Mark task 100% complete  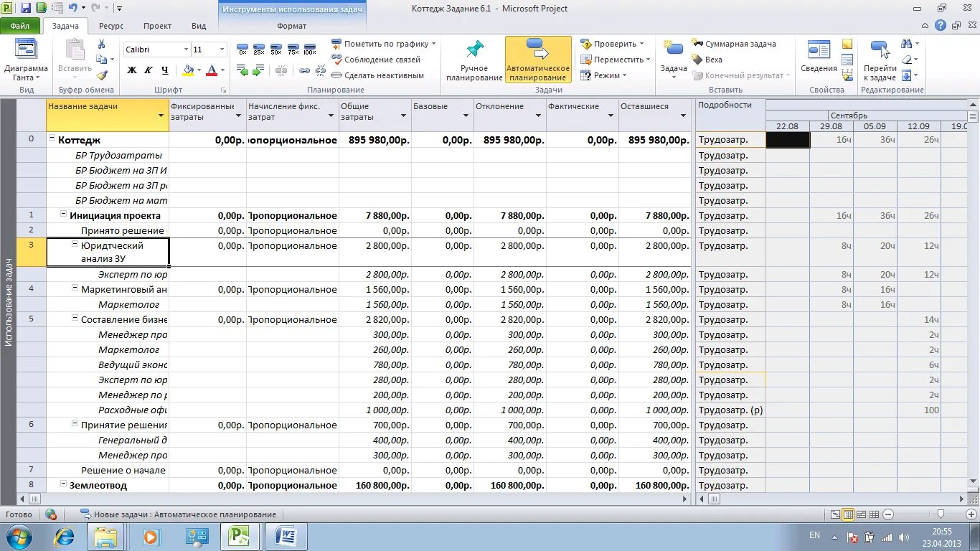pyautogui.click(x=309, y=48)
